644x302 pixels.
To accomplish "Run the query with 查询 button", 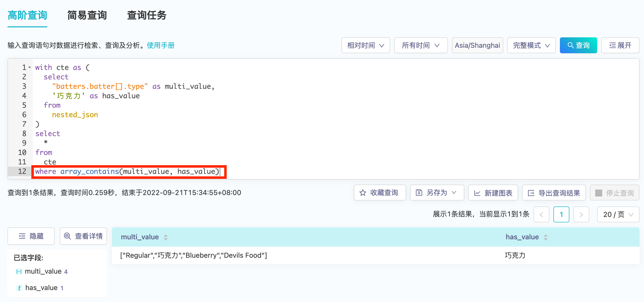I will [x=578, y=45].
